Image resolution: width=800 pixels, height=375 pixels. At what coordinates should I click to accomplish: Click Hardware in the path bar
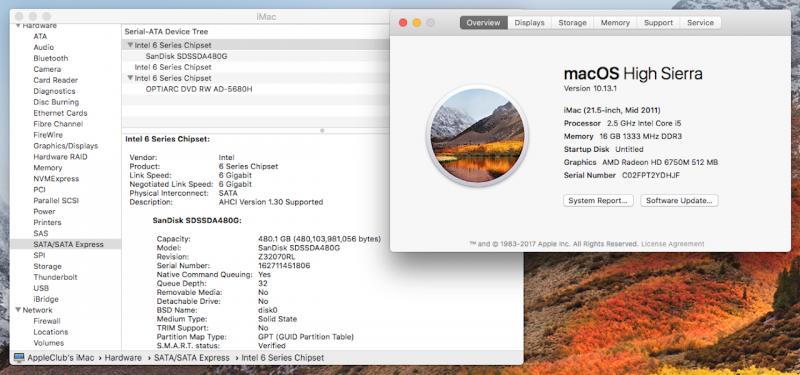[x=123, y=358]
